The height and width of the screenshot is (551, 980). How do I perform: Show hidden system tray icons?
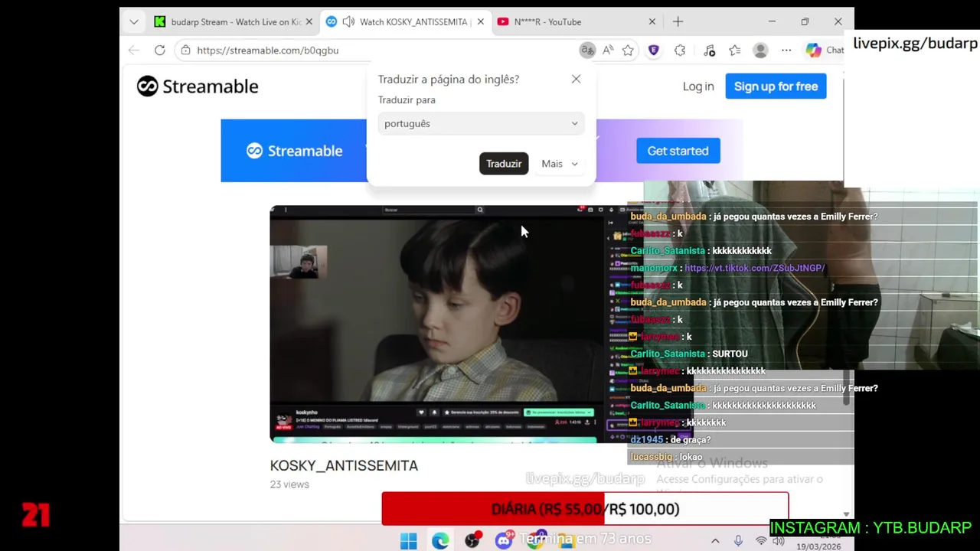point(715,541)
